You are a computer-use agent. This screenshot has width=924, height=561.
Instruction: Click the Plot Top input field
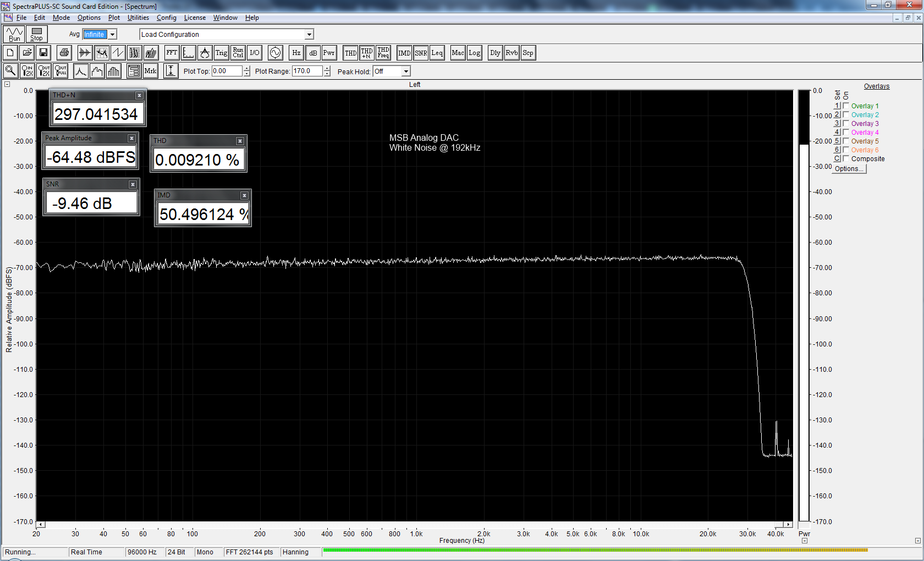click(227, 71)
